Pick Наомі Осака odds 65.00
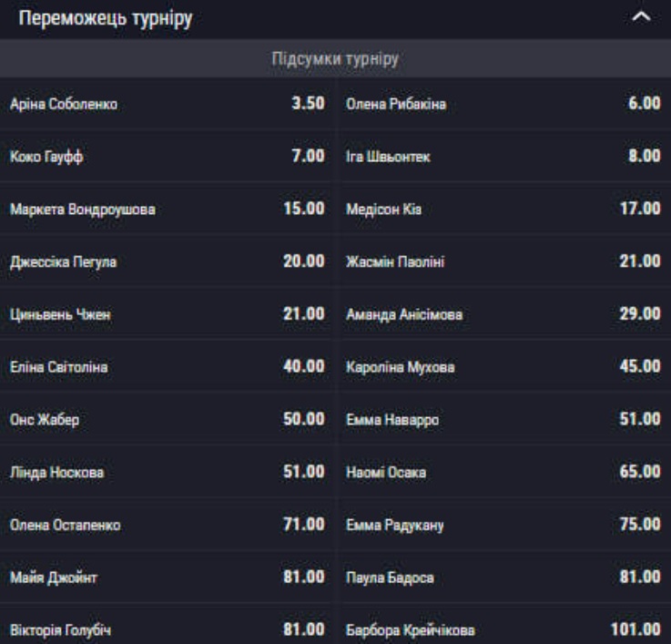 coord(503,472)
